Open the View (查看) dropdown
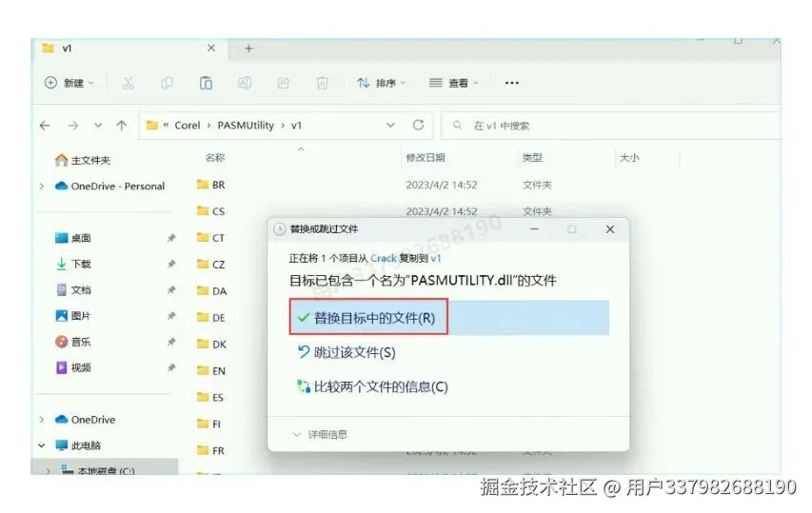812x513 pixels. pos(454,83)
